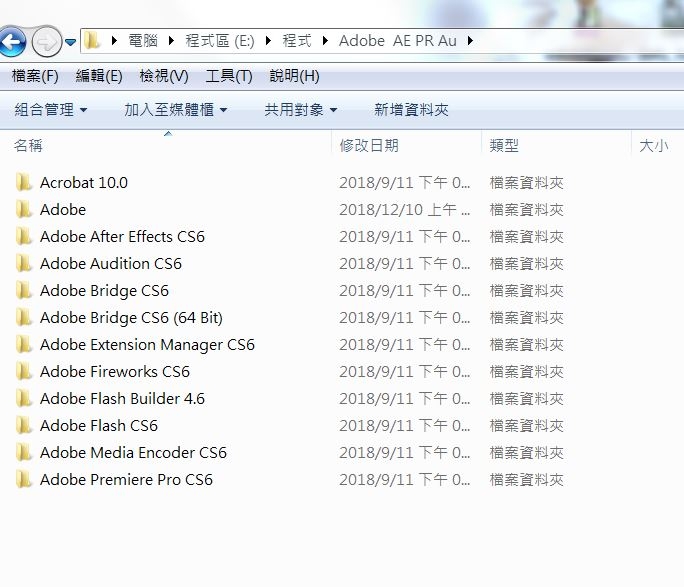Screen dimensions: 684x587
Task: Click Adobe Bridge CS6 (64 Bit) folder icon
Action: click(x=24, y=317)
